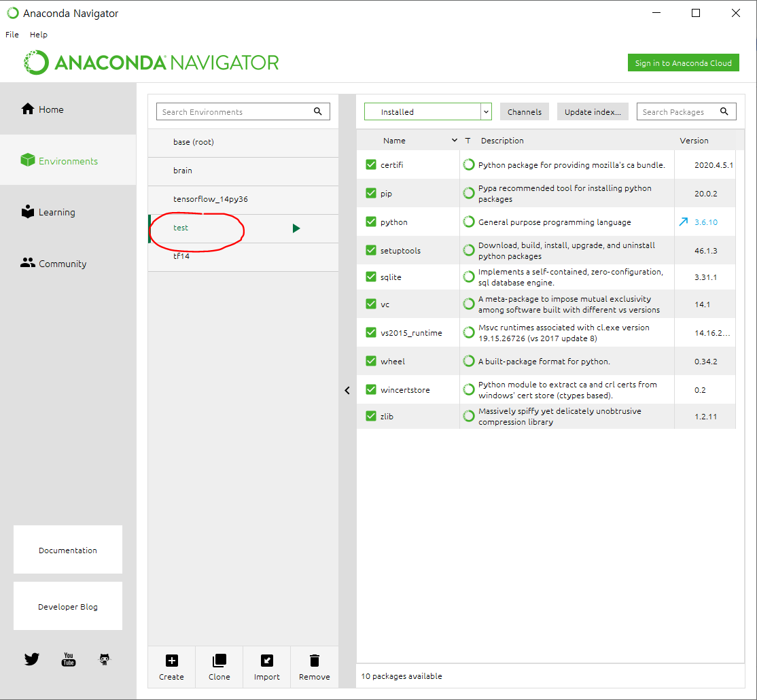This screenshot has height=700, width=757.
Task: Click the Anaconda Navigator logo
Action: pos(151,63)
